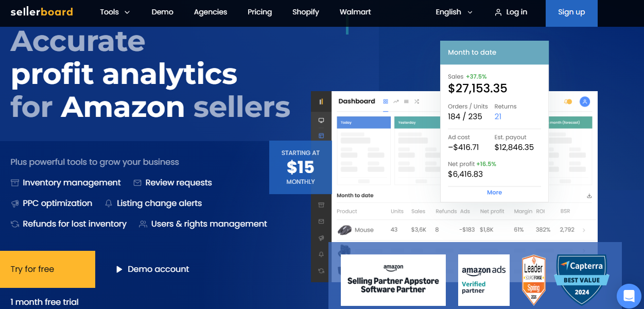Click the shuffle icon beside Dashboard
Viewport: 644px width, 309px height.
click(416, 101)
